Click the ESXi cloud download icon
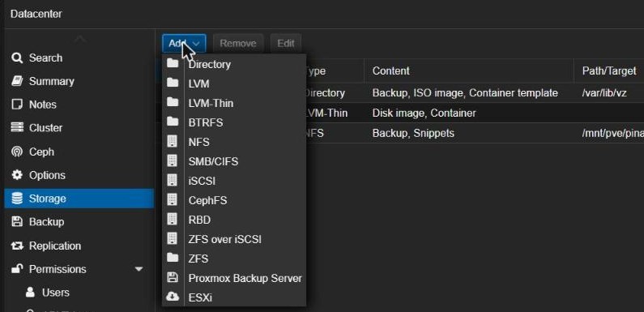This screenshot has width=644, height=312. click(173, 297)
